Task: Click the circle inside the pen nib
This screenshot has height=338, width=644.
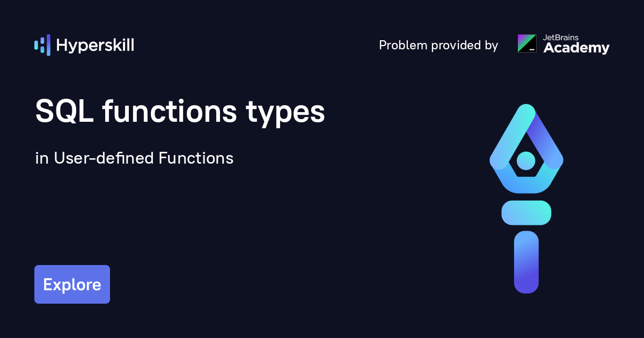Action: (x=526, y=160)
